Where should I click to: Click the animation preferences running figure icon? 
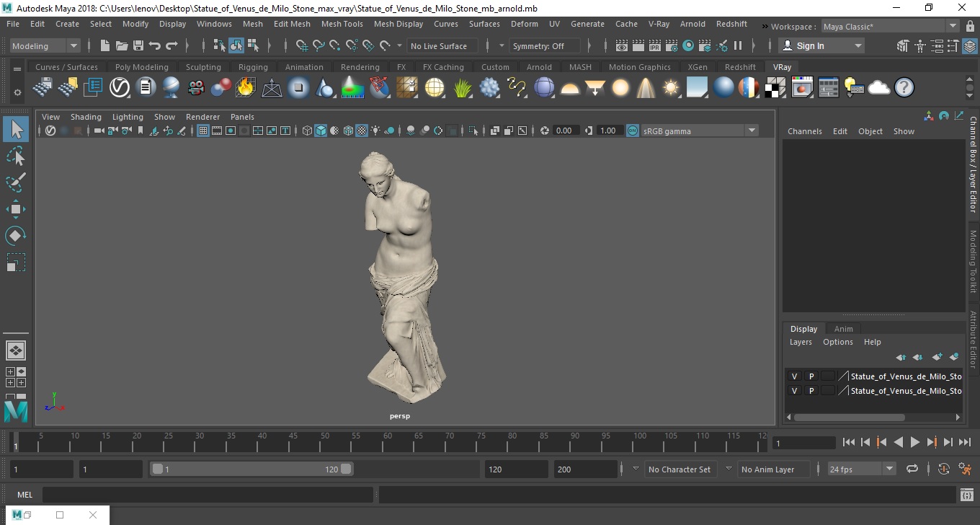click(965, 469)
